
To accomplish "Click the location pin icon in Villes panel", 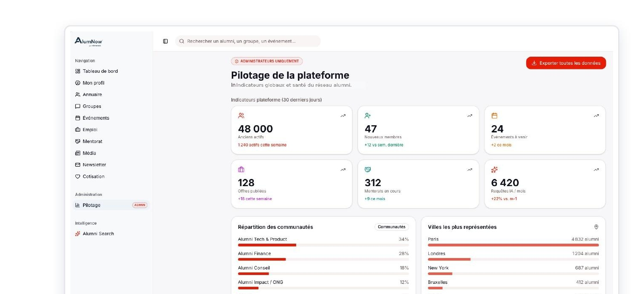I will pyautogui.click(x=596, y=227).
